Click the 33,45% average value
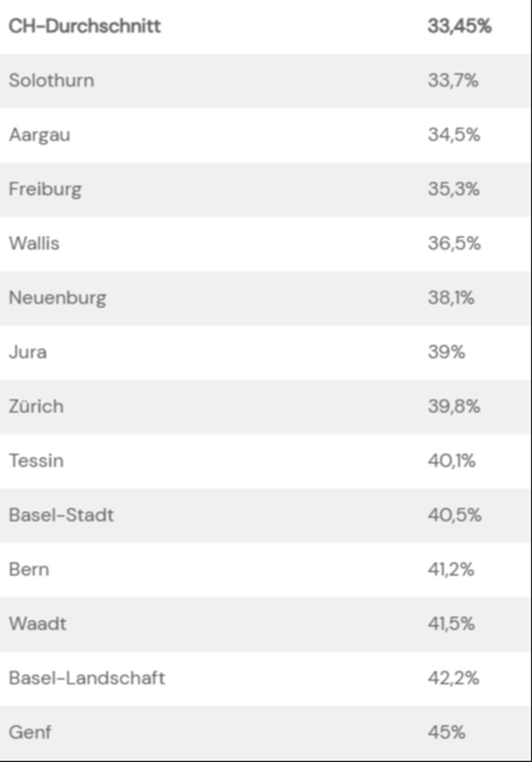The width and height of the screenshot is (532, 762). (459, 27)
